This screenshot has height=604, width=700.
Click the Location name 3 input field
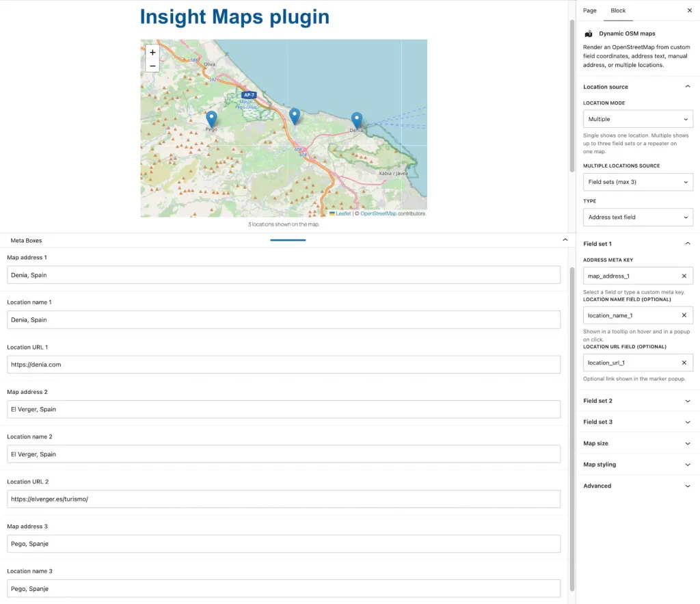click(284, 588)
